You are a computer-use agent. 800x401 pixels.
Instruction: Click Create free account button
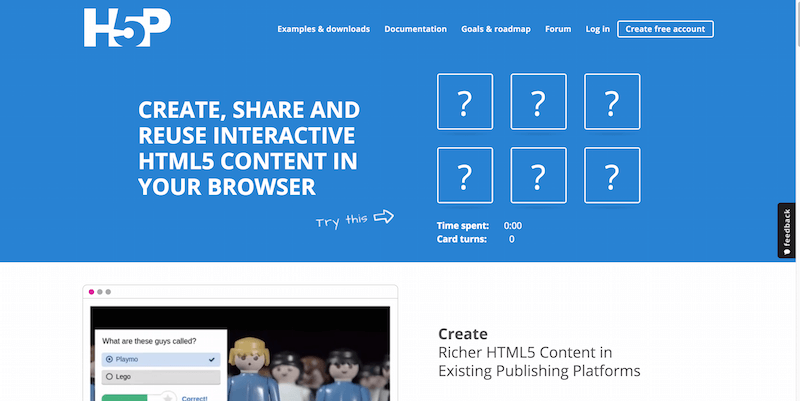665,29
